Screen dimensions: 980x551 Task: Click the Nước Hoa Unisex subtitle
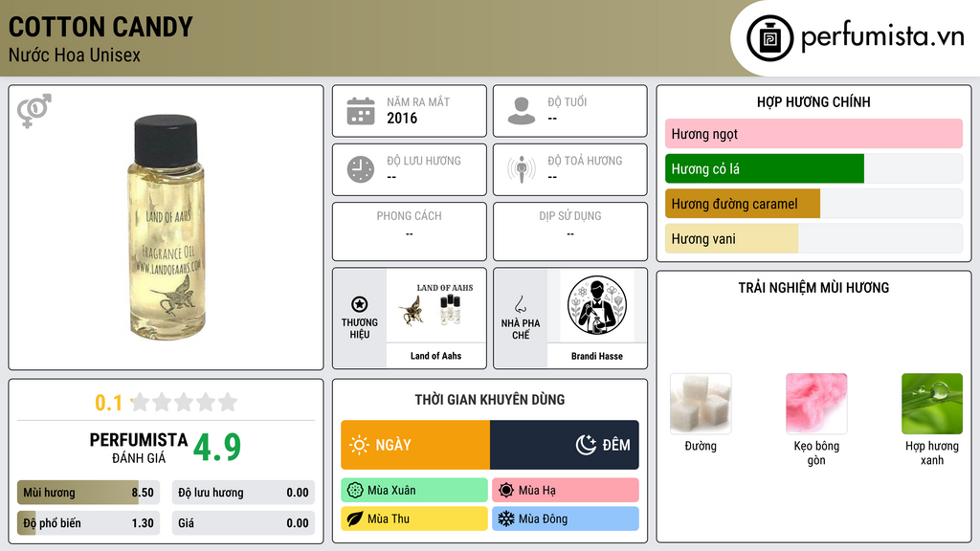coord(75,55)
